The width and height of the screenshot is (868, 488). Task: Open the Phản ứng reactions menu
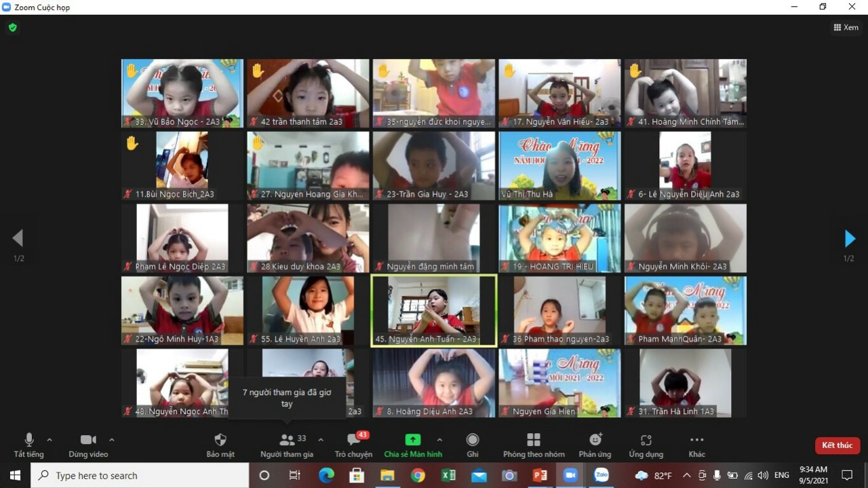click(x=595, y=440)
